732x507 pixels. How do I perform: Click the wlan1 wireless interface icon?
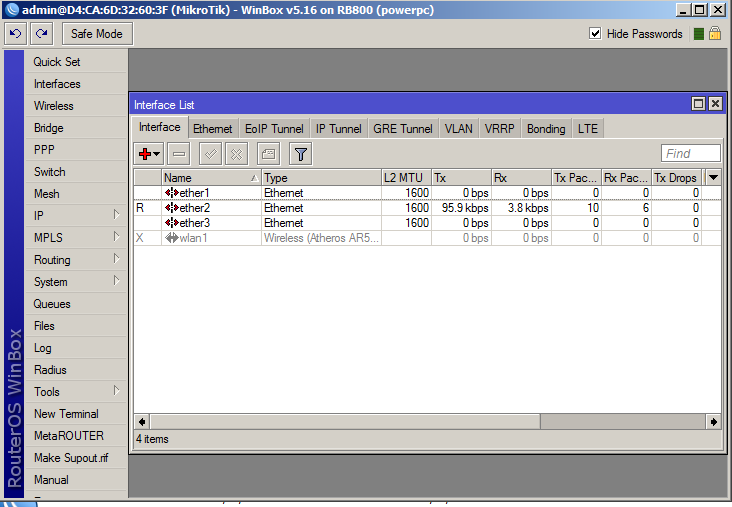[x=171, y=238]
